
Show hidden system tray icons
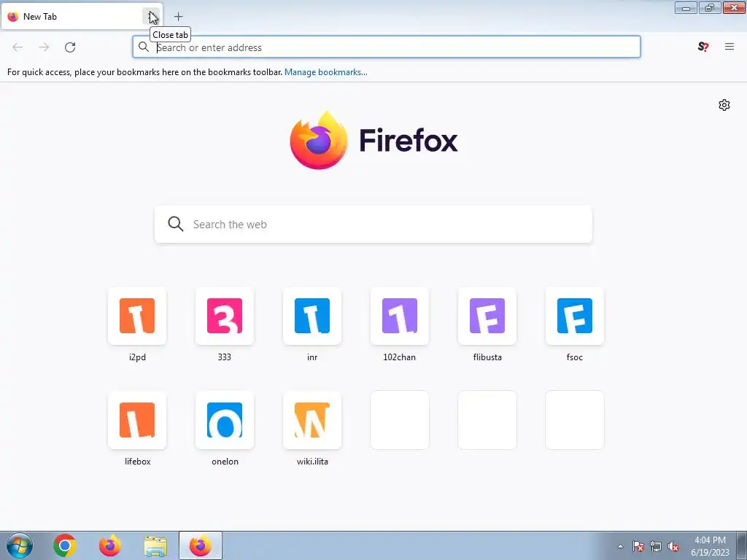pos(620,546)
